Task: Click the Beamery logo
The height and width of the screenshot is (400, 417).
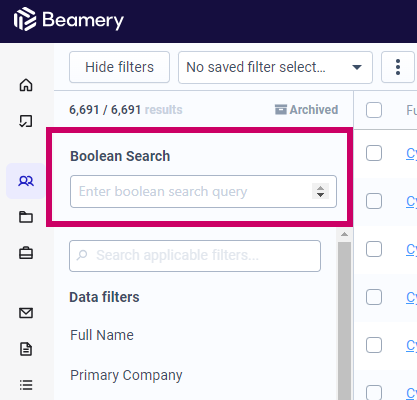Action: point(69,20)
